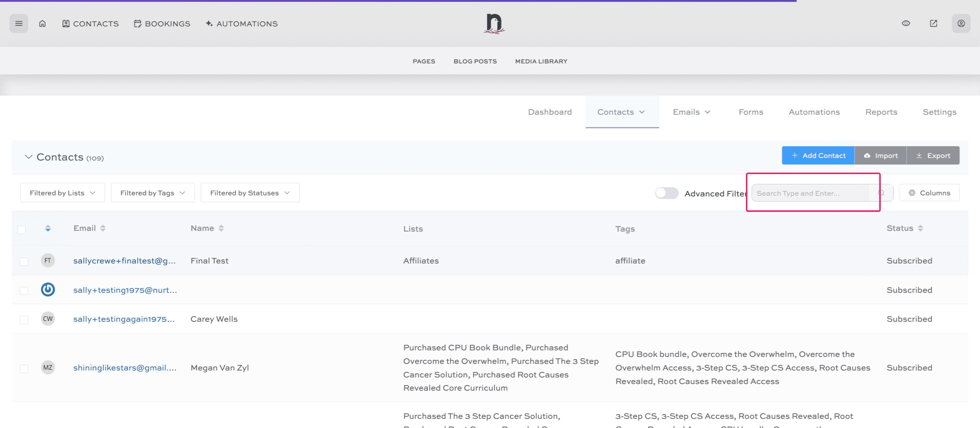Select the Final Test contact checkbox
Screen dimensions: 980x428
(24, 261)
